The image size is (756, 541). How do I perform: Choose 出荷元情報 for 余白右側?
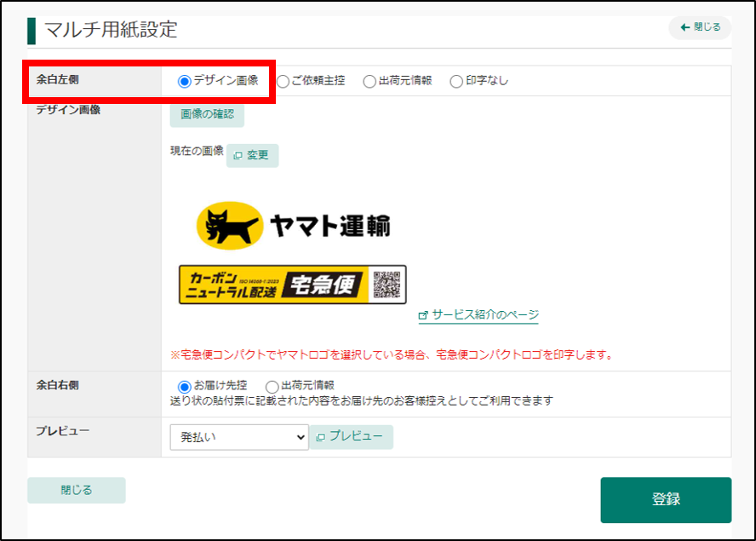coord(272,387)
